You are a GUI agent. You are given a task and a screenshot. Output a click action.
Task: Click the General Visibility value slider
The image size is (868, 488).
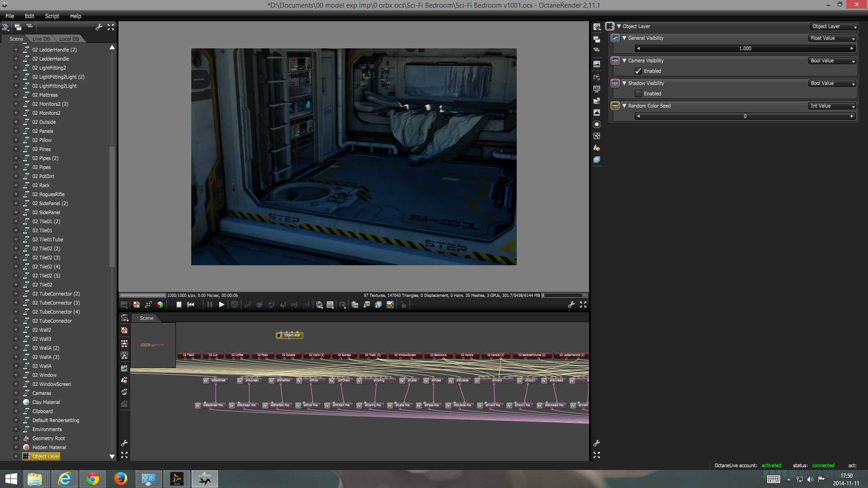745,48
